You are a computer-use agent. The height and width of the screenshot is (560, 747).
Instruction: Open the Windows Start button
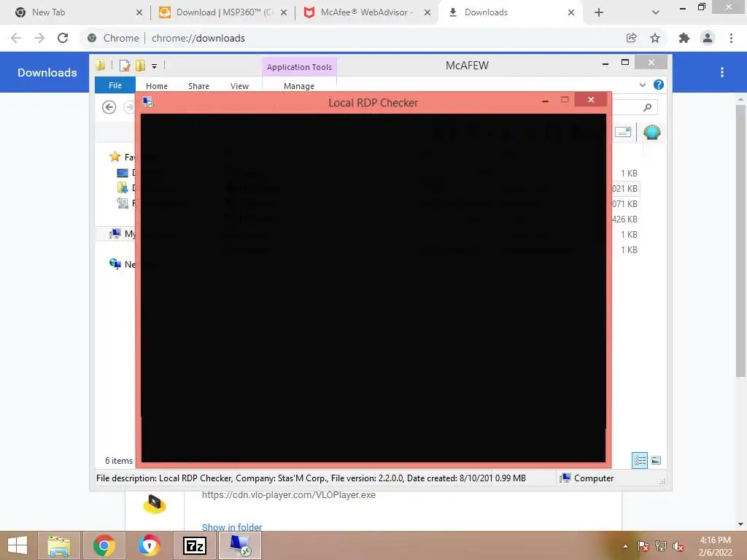pyautogui.click(x=18, y=545)
